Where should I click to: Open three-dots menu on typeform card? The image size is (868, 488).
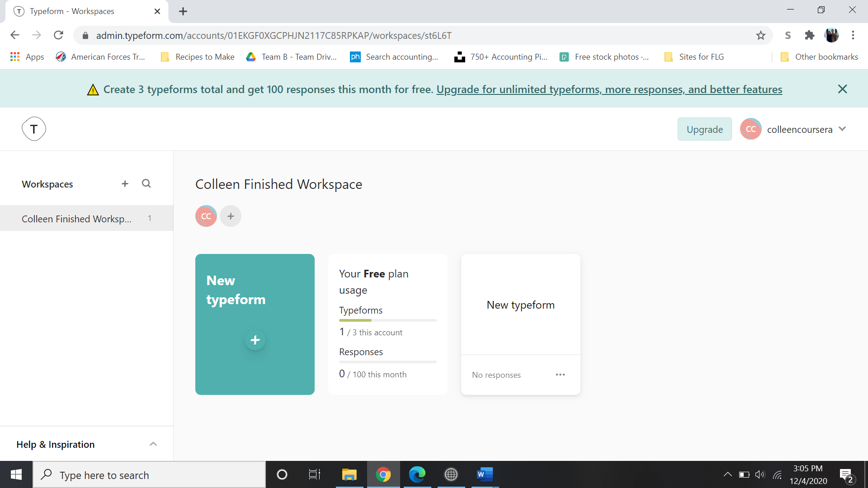[x=560, y=375]
